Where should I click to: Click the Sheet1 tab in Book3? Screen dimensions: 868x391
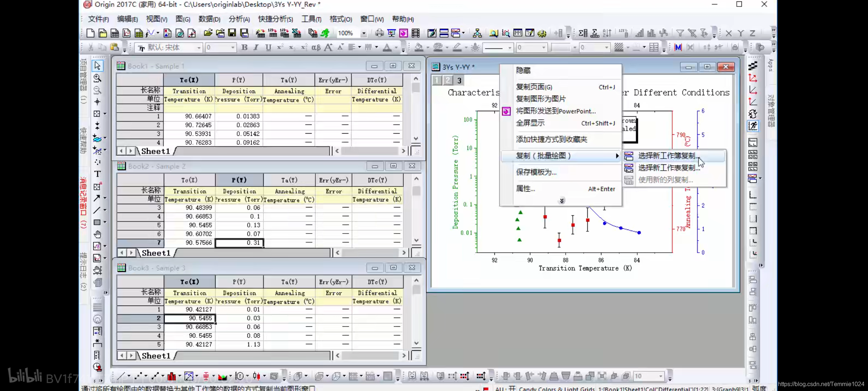click(156, 356)
